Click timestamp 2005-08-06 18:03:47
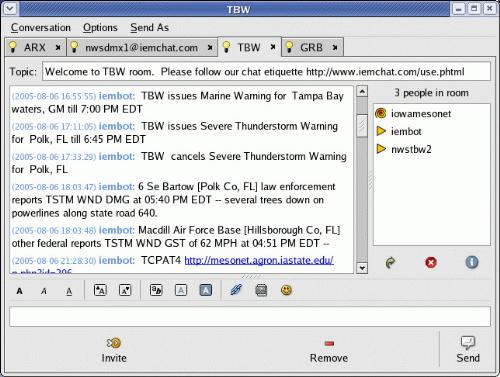Viewport: 500px width, 377px height. click(54, 187)
